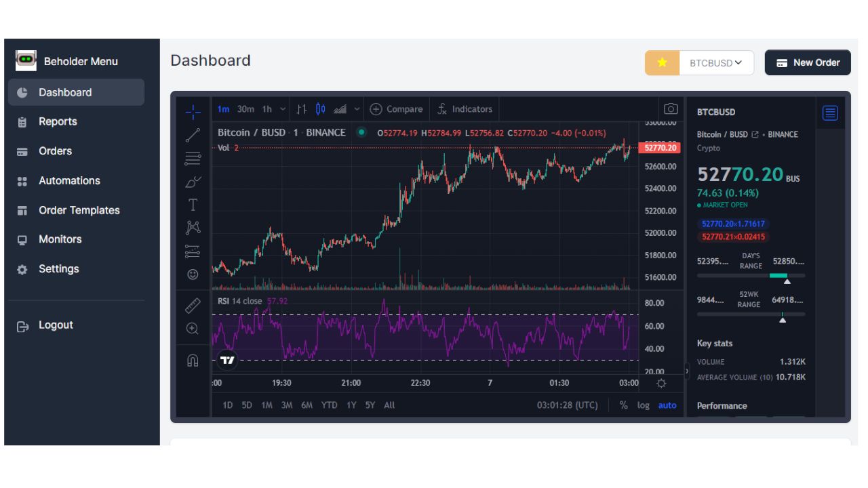This screenshot has width=868, height=488.
Task: Expand the time interval chevron after 1h
Action: point(283,109)
